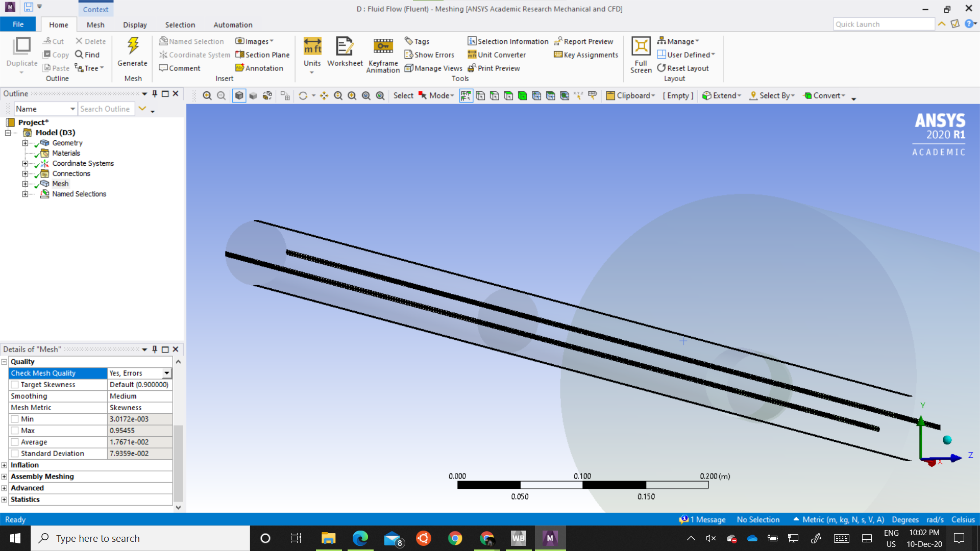Click the Tags tool
Image resolution: width=980 pixels, height=551 pixels.
pyautogui.click(x=417, y=41)
